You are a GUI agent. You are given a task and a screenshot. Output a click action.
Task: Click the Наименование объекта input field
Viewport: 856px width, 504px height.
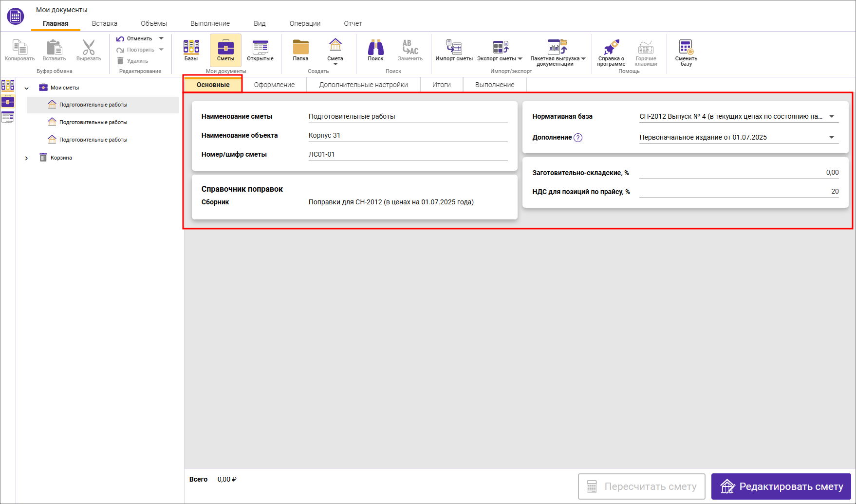click(408, 136)
